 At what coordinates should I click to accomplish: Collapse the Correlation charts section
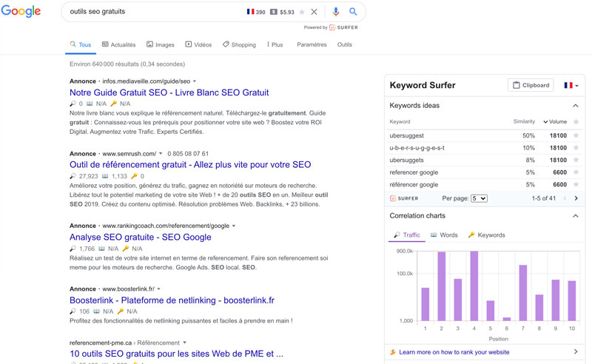pyautogui.click(x=576, y=216)
